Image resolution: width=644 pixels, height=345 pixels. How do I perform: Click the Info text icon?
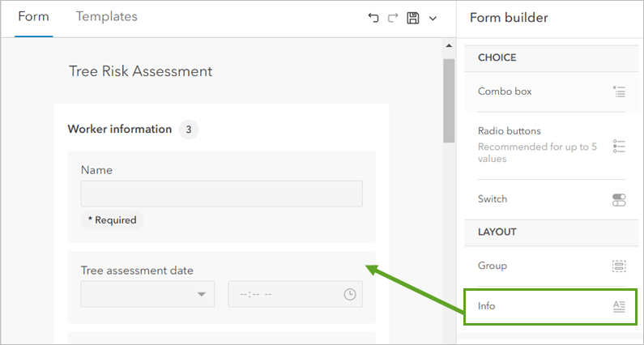point(619,306)
